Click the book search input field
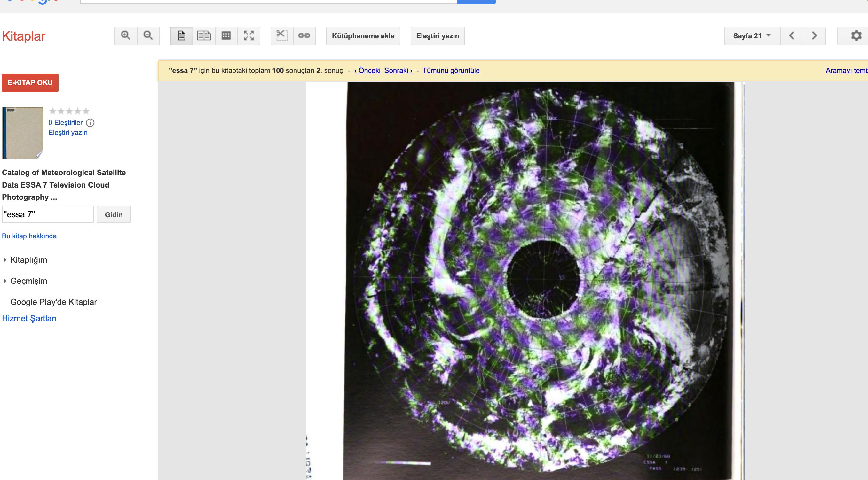 click(48, 214)
